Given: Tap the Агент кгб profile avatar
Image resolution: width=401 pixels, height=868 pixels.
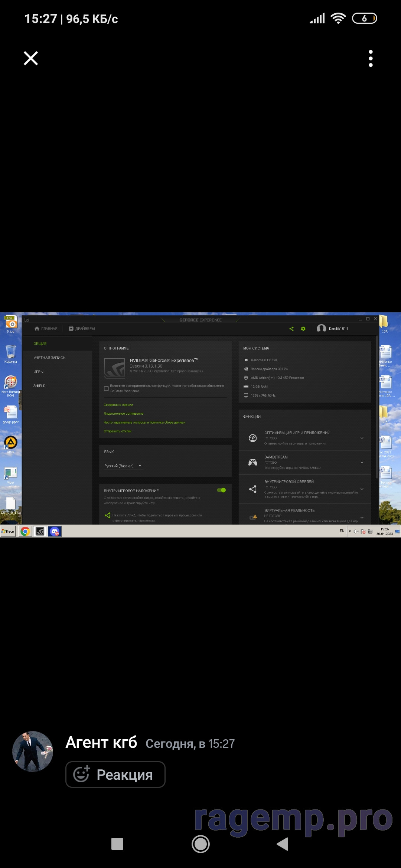Looking at the screenshot, I should [33, 751].
